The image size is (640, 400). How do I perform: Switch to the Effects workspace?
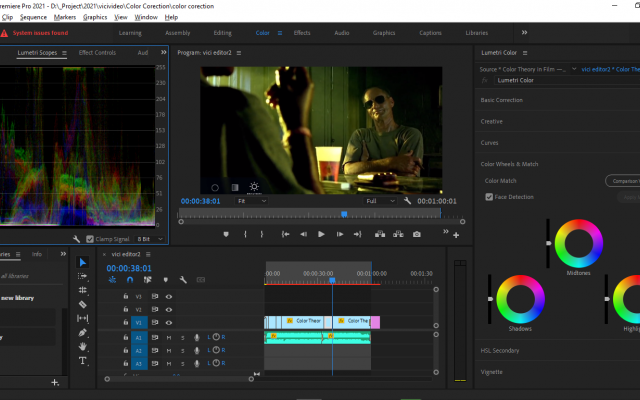[302, 33]
